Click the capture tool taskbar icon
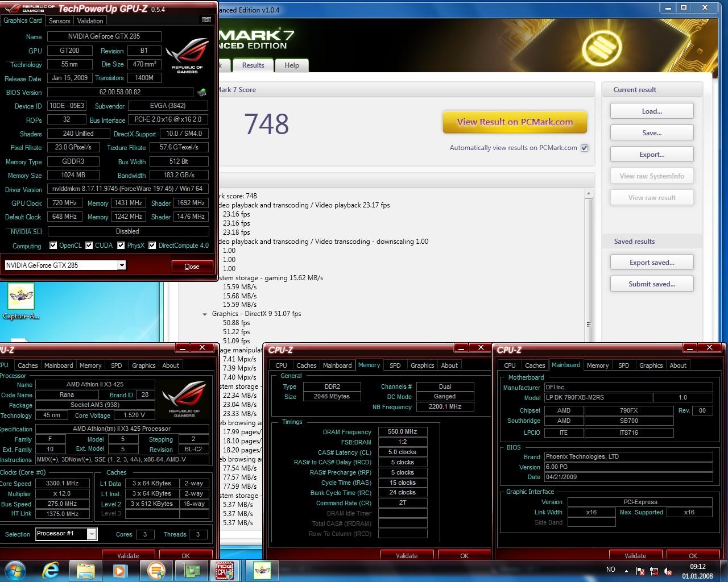The image size is (728, 582). (262, 570)
